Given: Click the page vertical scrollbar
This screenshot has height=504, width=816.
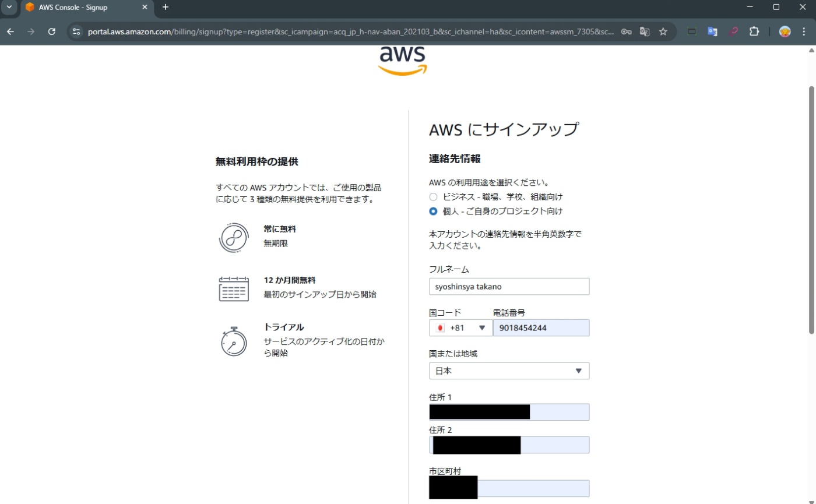Looking at the screenshot, I should [x=811, y=210].
